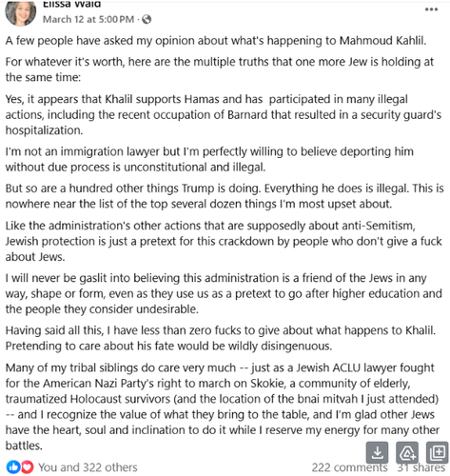
Task: Click the paragraph mentioning Mahmoud Kahlil
Action: [x=216, y=41]
